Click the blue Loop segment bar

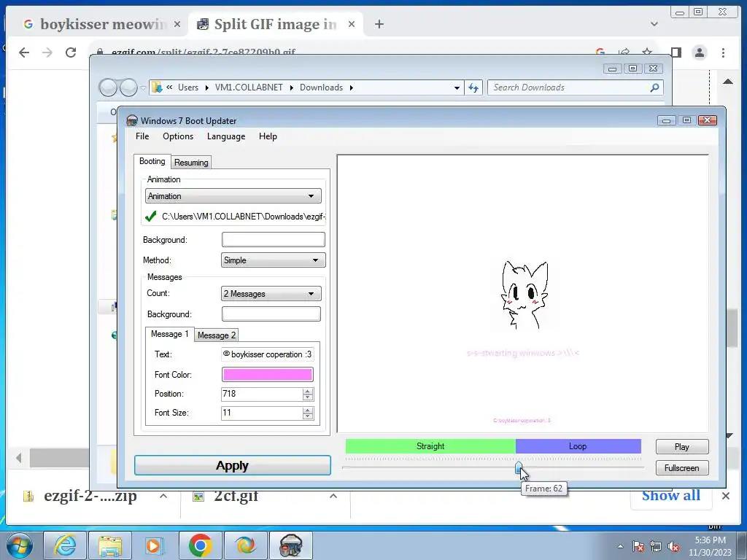578,446
